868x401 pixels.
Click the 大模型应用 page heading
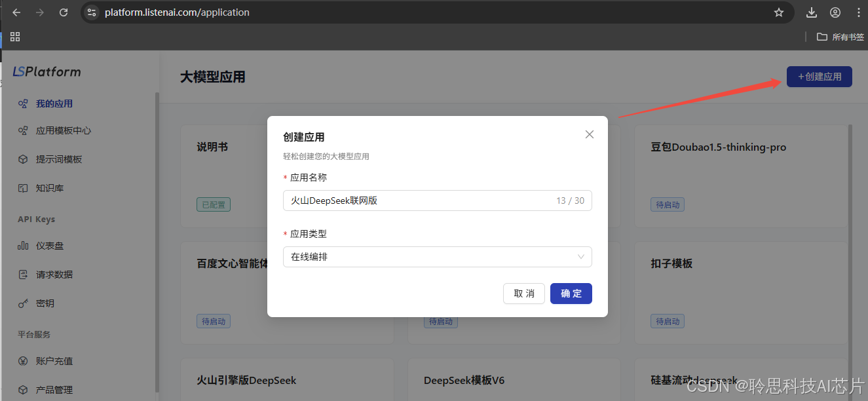click(213, 77)
